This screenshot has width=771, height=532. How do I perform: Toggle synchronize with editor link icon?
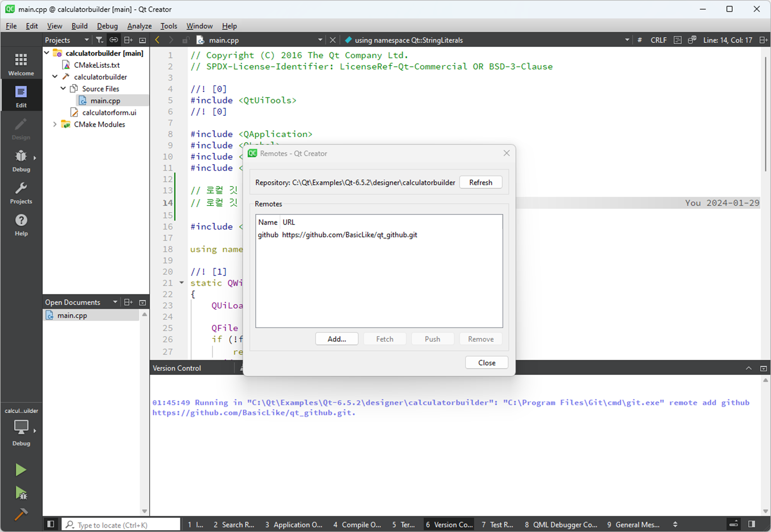(x=113, y=40)
